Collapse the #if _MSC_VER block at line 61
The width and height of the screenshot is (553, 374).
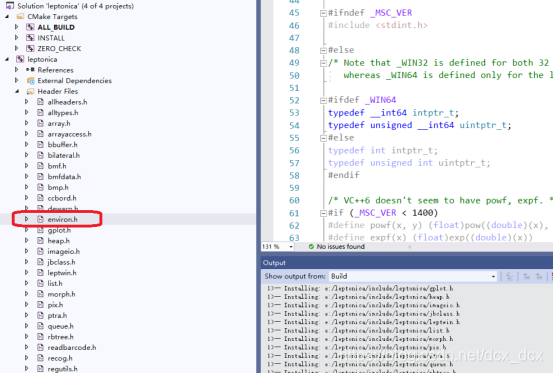click(x=323, y=213)
